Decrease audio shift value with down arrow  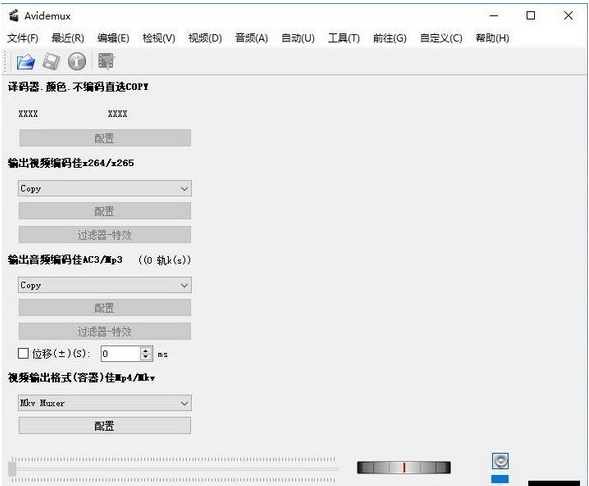click(x=146, y=357)
